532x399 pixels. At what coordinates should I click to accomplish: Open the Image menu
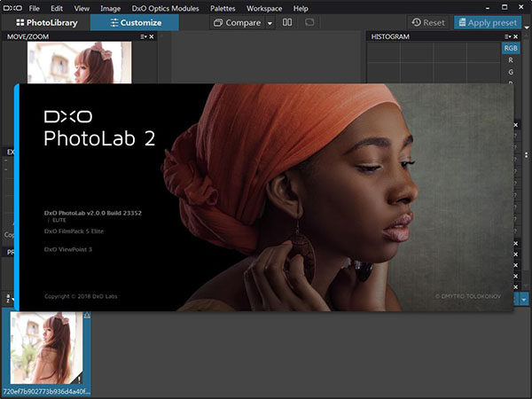tap(110, 9)
